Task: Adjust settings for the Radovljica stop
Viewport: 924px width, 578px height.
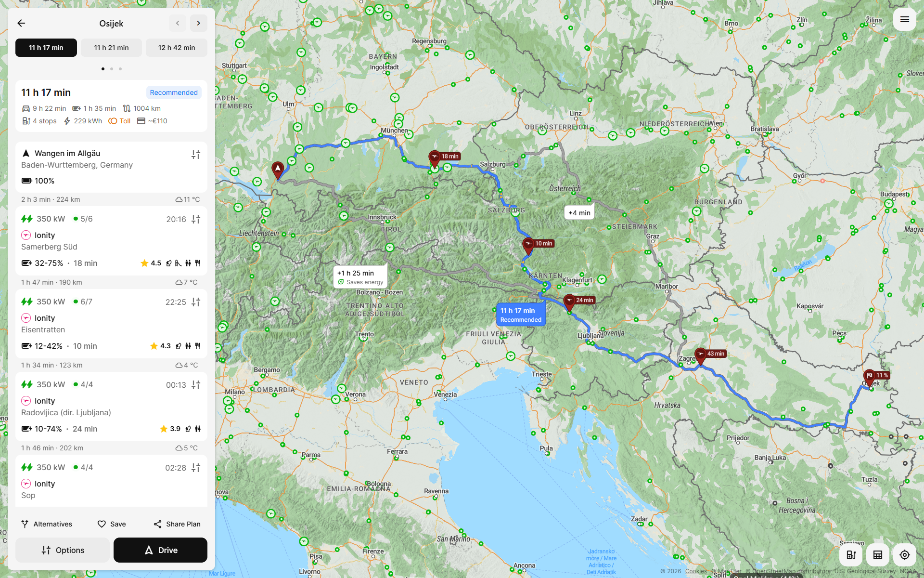Action: point(196,385)
